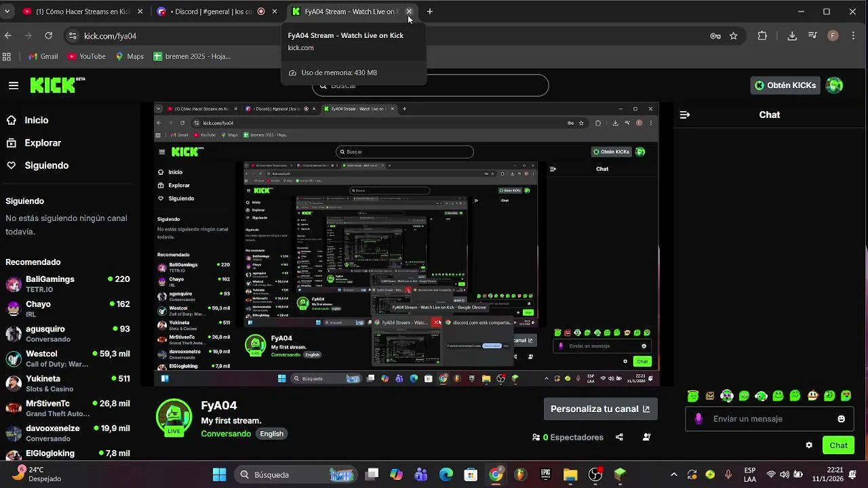Open Minecraft grass block icon in taskbar
868x488 pixels.
(620, 474)
